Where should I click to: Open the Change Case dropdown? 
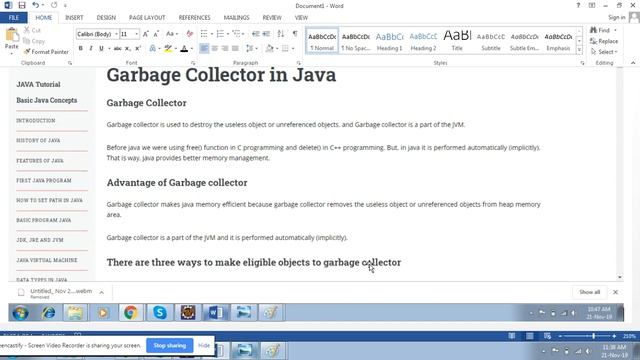(x=172, y=34)
